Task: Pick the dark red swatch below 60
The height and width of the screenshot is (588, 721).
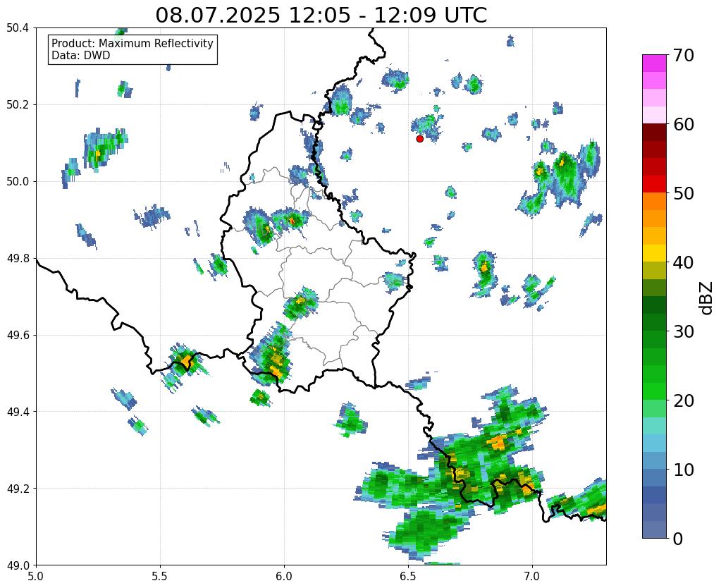Action: coord(654,133)
